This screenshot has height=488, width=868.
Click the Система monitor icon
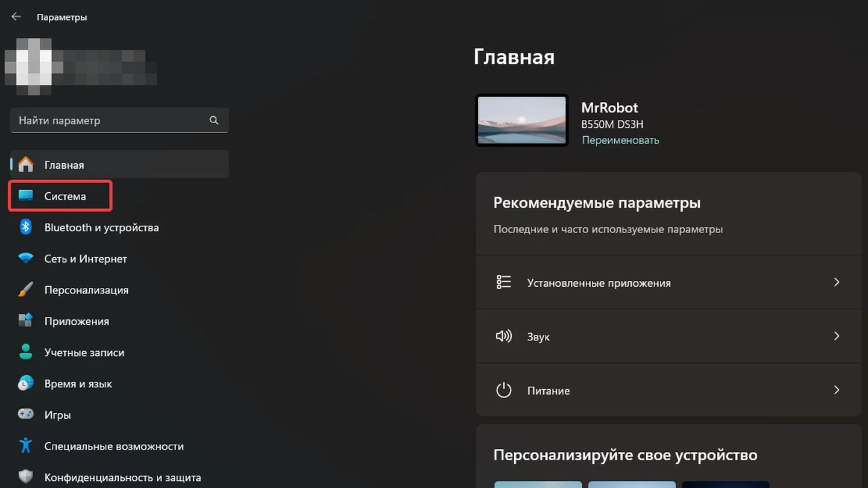(25, 196)
